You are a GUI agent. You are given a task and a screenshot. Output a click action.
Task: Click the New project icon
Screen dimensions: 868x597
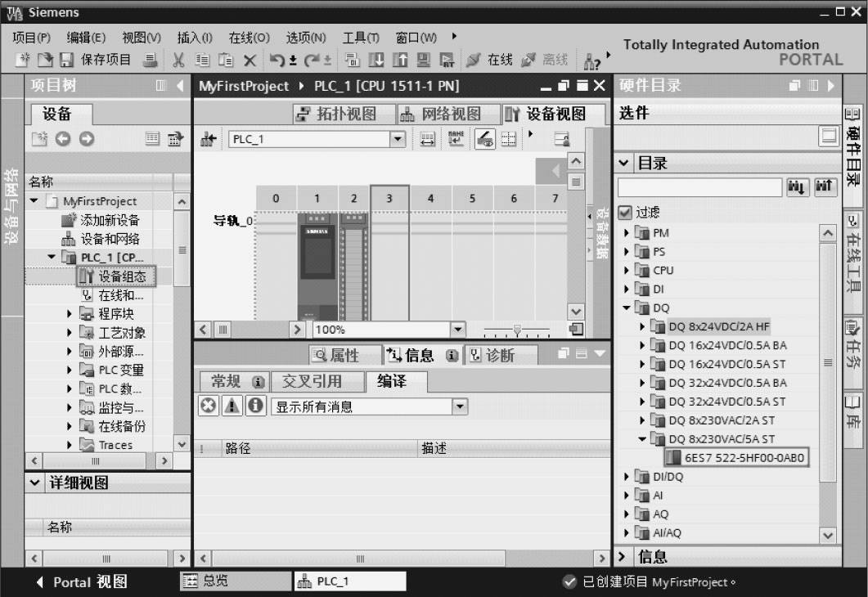pyautogui.click(x=22, y=60)
